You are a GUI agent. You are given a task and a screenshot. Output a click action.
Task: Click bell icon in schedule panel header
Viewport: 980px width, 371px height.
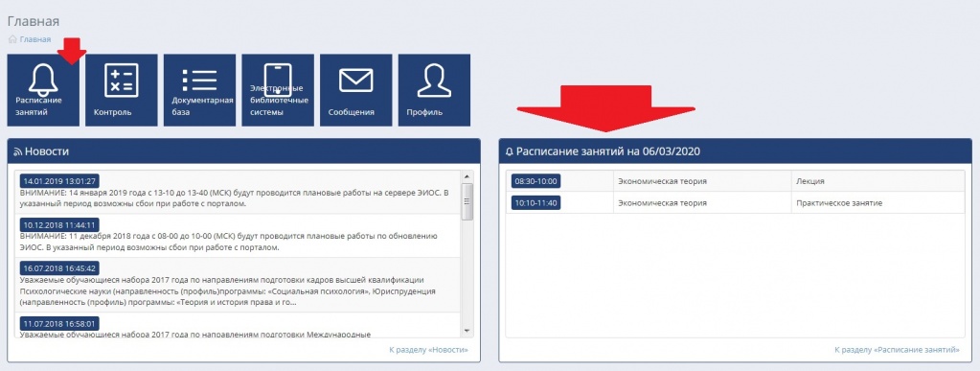(x=510, y=151)
